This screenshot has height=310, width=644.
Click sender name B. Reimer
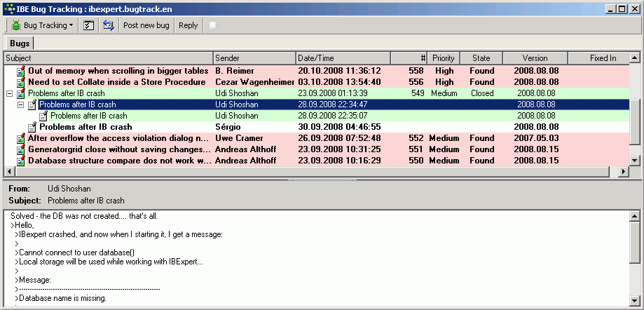[x=235, y=71]
